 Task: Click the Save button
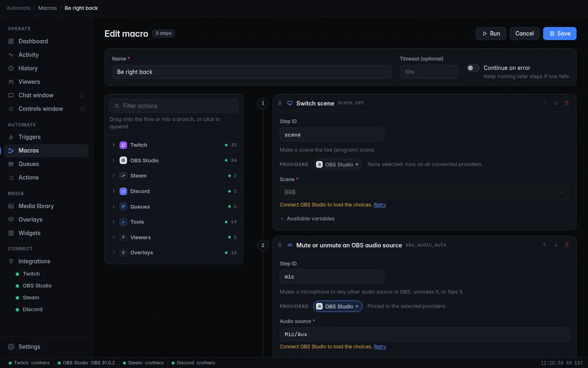point(559,34)
